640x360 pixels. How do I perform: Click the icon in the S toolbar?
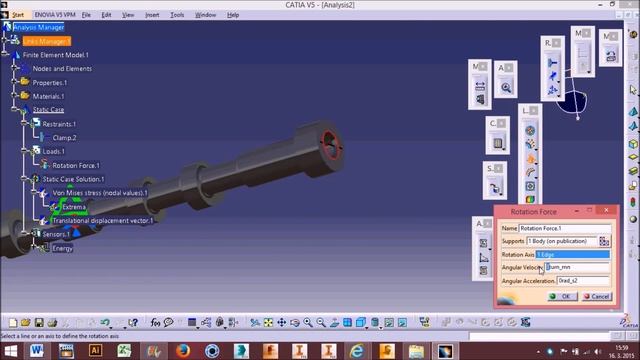click(x=495, y=188)
